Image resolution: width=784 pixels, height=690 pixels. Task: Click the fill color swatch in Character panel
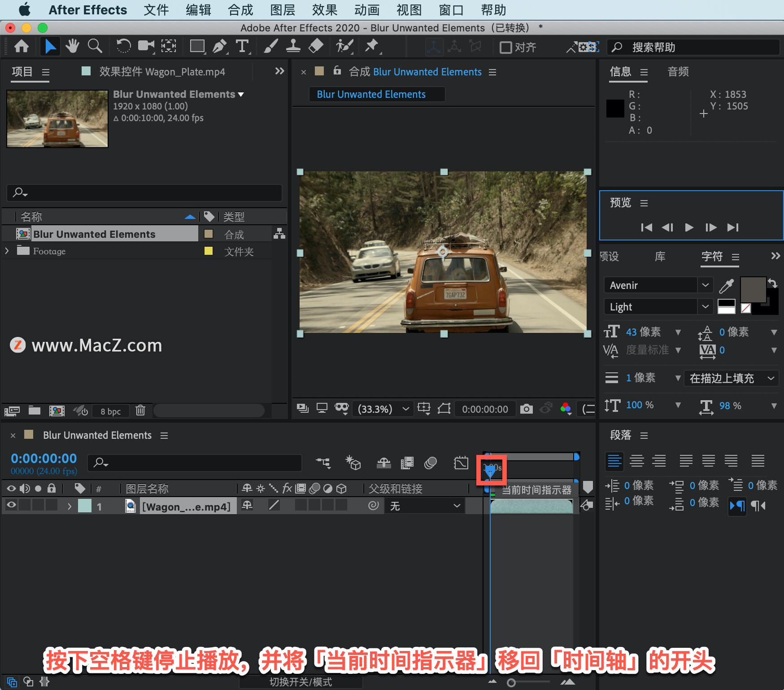click(x=753, y=290)
